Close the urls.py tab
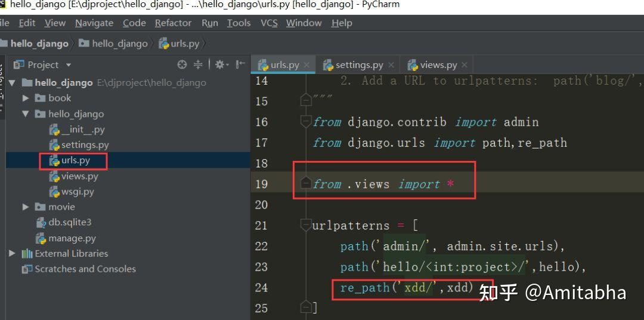 pyautogui.click(x=306, y=65)
